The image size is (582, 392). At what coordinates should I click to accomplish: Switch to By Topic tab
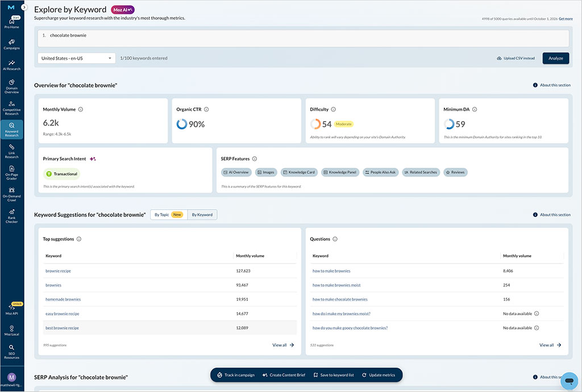(169, 215)
